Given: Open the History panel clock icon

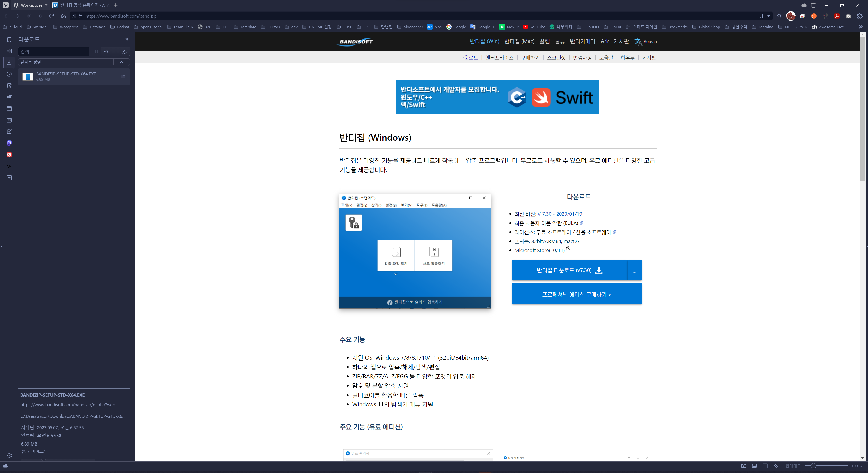Looking at the screenshot, I should (9, 74).
